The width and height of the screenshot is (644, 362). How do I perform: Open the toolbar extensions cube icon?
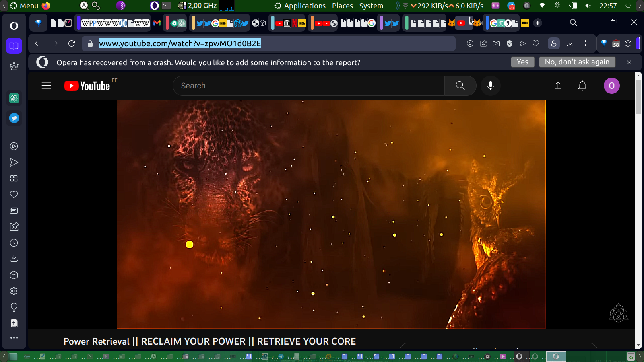click(628, 43)
